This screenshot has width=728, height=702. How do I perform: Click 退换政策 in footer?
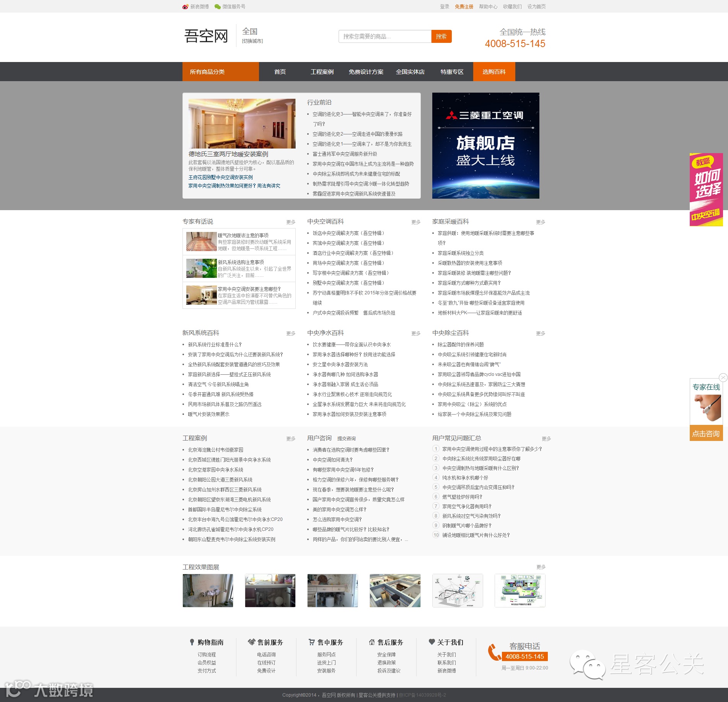point(386,663)
